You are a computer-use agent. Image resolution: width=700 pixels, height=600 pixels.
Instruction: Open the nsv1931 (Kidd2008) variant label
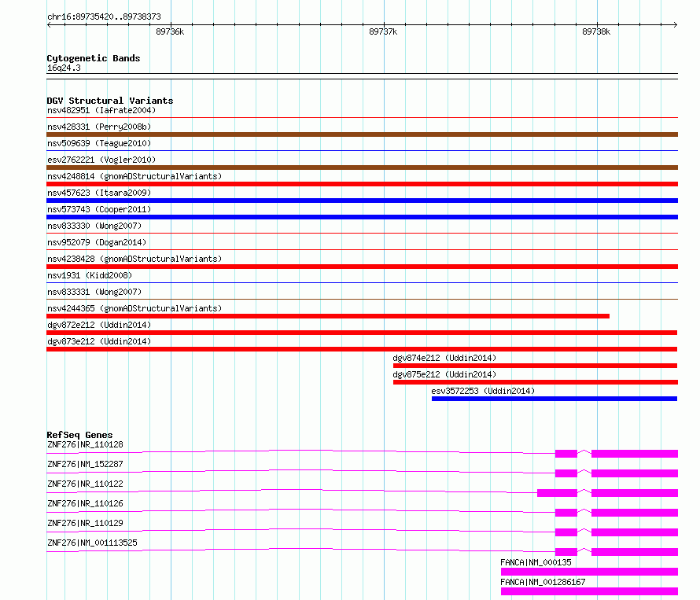pos(90,275)
